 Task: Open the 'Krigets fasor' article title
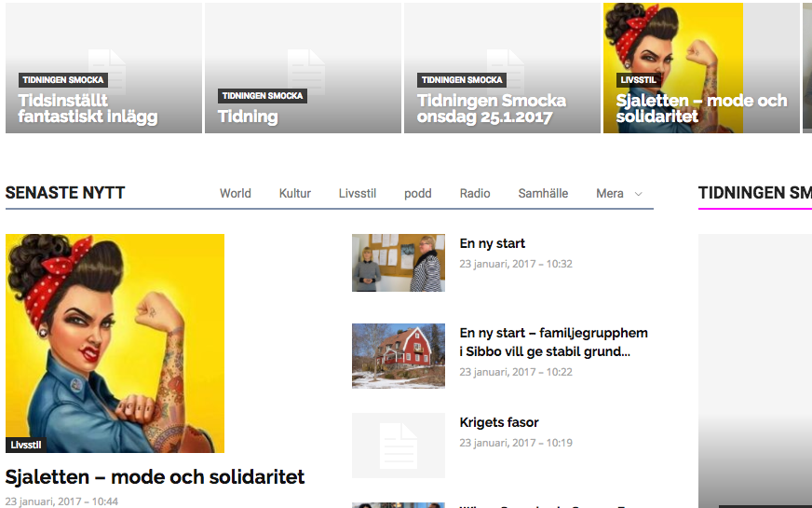coord(499,422)
